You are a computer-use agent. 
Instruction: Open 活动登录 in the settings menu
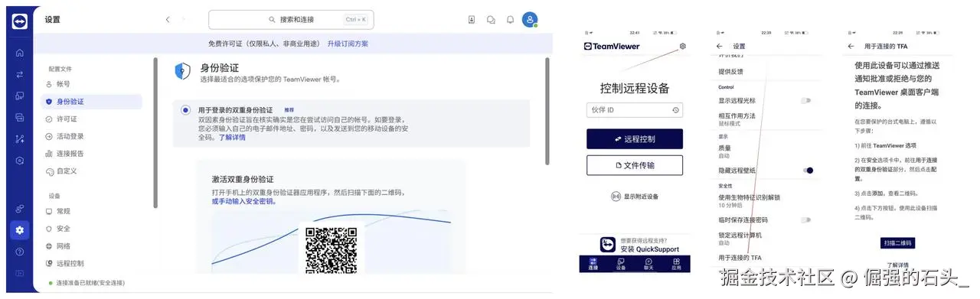pos(91,136)
